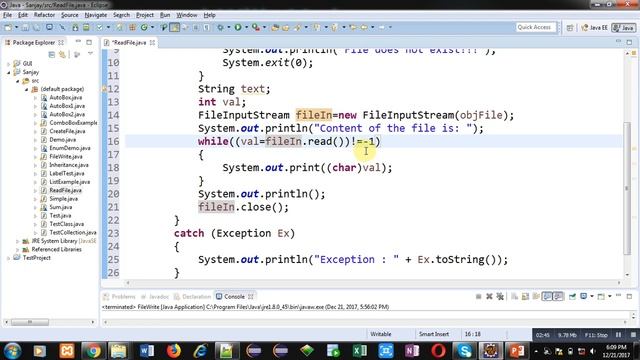Switch to the Problems tab
The width and height of the screenshot is (640, 360).
(119, 297)
